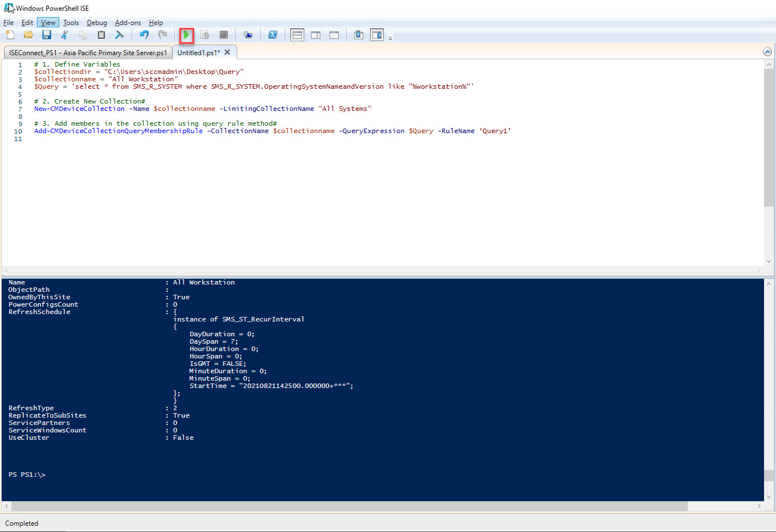This screenshot has height=532, width=776.
Task: Paste clipboard content using toolbar icon
Action: coord(101,35)
